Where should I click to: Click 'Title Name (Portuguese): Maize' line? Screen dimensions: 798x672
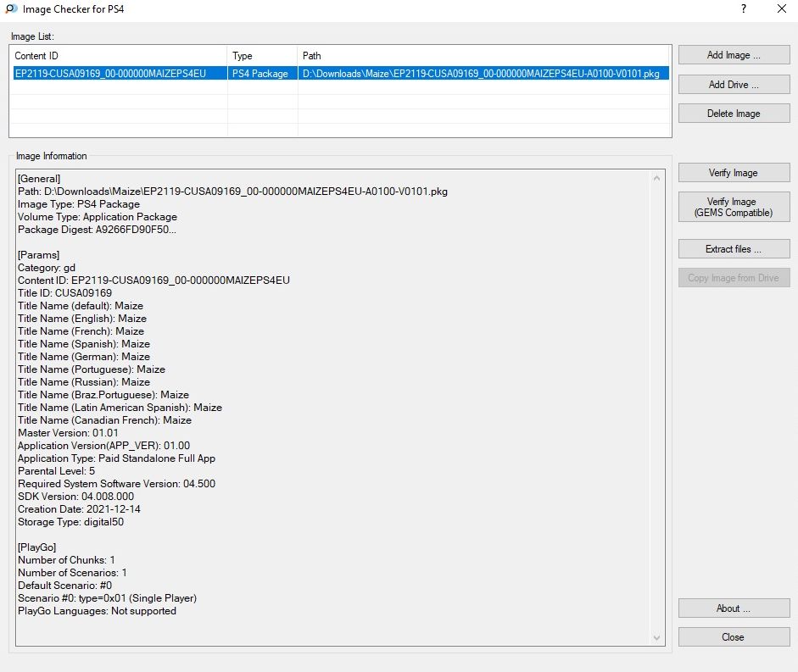pos(92,369)
